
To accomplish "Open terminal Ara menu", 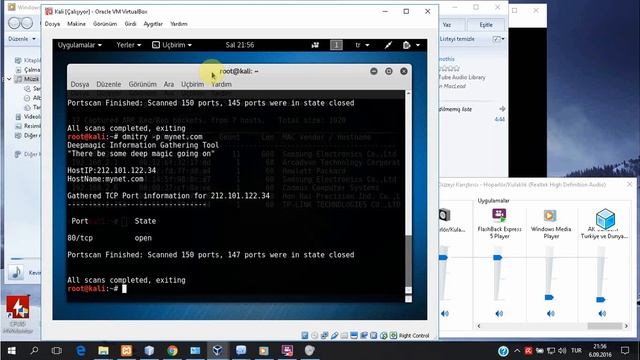I will tap(169, 84).
